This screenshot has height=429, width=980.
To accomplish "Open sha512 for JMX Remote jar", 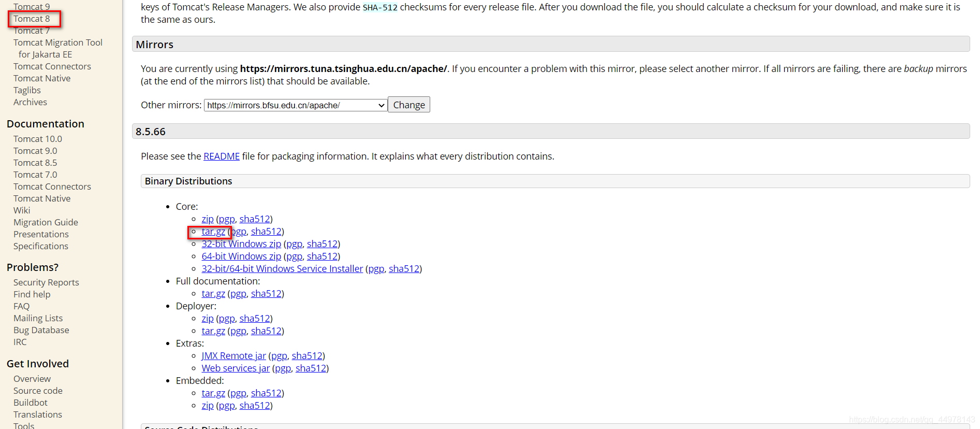I will click(x=308, y=356).
